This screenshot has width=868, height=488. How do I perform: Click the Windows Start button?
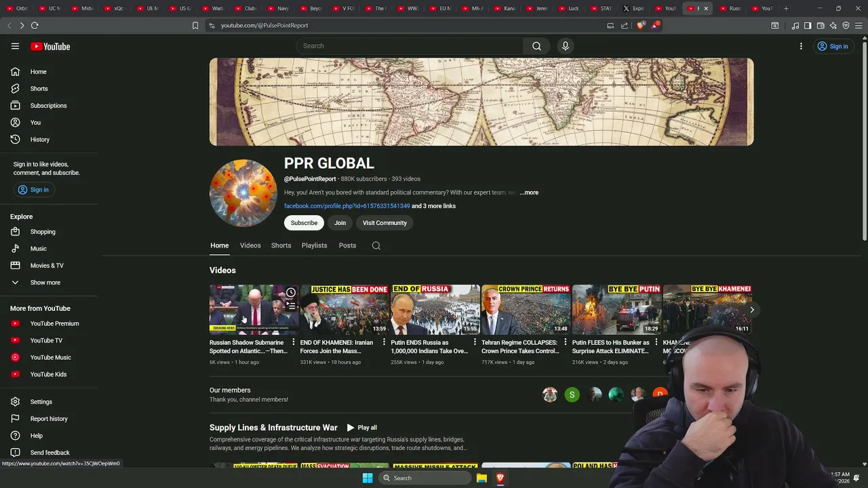click(x=367, y=478)
